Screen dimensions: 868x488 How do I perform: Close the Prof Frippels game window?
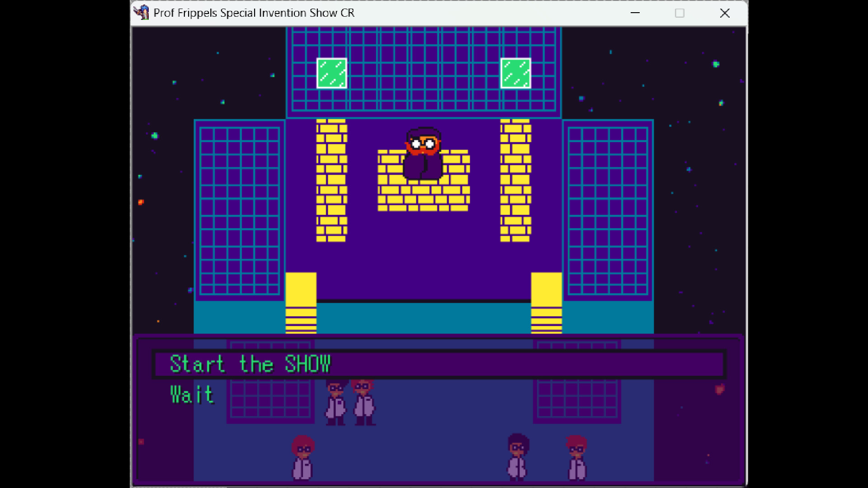tap(725, 13)
